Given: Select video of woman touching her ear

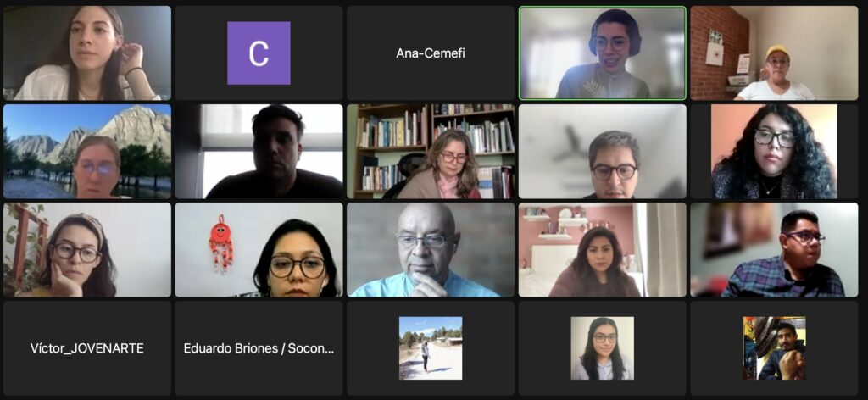Looking at the screenshot, I should pos(87,53).
